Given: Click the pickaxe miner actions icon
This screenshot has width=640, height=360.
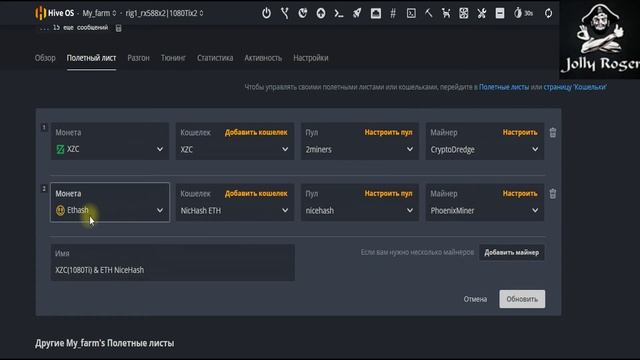Looking at the screenshot, I should pos(429,13).
